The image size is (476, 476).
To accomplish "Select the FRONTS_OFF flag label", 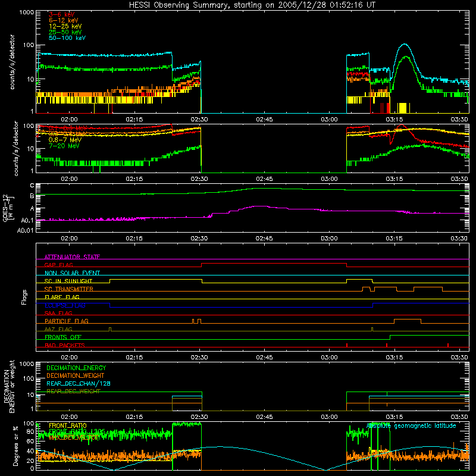I will pyautogui.click(x=63, y=337).
